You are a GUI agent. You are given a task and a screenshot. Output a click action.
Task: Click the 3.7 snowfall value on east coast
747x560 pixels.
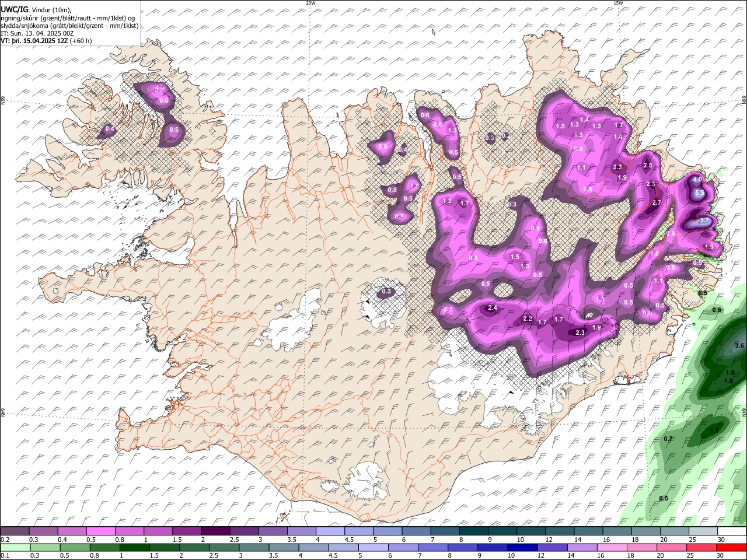(x=704, y=220)
